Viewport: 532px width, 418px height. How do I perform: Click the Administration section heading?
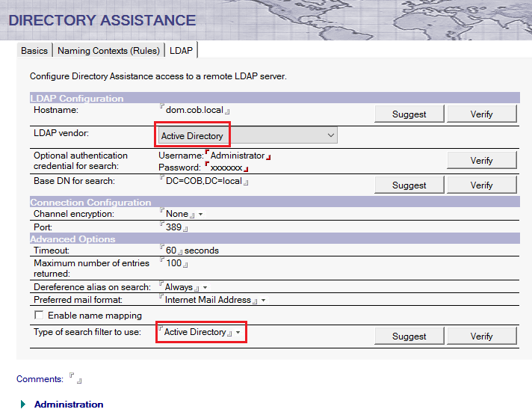pos(69,405)
